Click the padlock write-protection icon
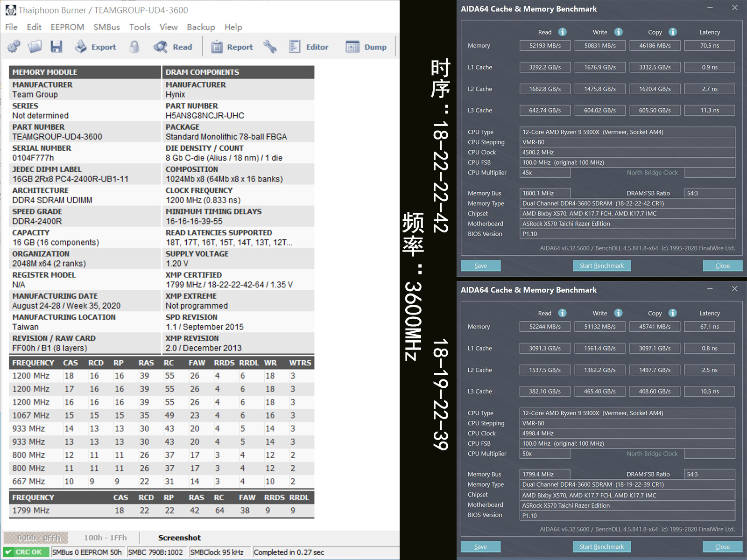The image size is (747, 560). (134, 47)
